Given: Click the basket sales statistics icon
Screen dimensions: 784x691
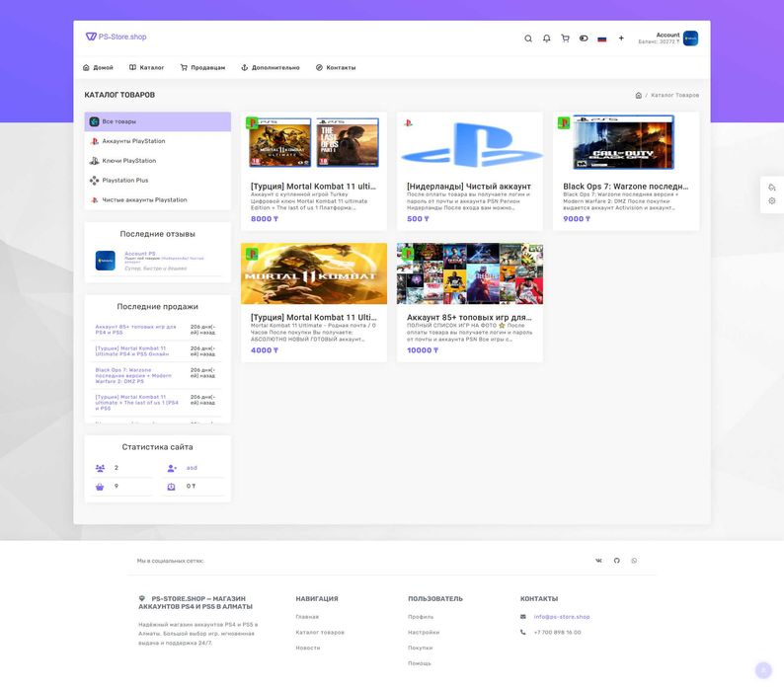Looking at the screenshot, I should (x=100, y=487).
